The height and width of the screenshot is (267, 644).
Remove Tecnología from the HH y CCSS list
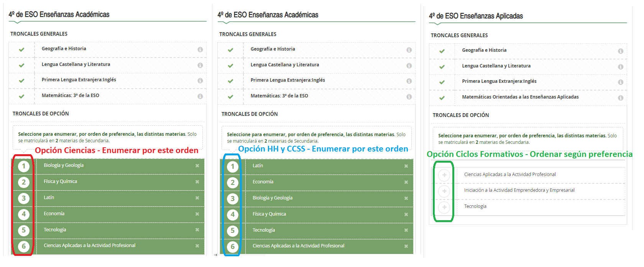[x=406, y=230]
